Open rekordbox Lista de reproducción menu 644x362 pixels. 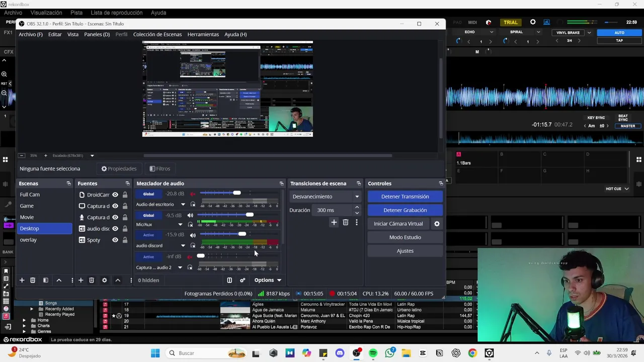[117, 13]
